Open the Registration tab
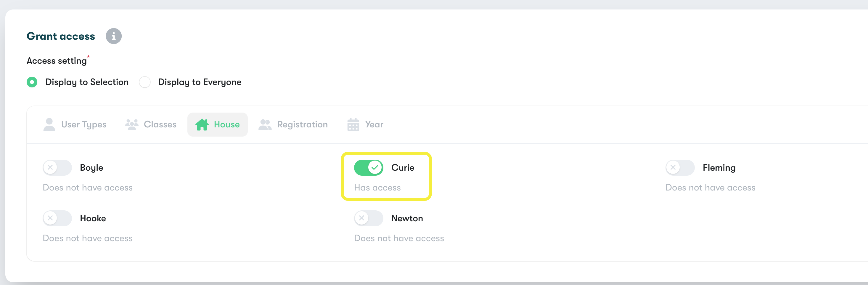This screenshot has width=868, height=285. 293,124
